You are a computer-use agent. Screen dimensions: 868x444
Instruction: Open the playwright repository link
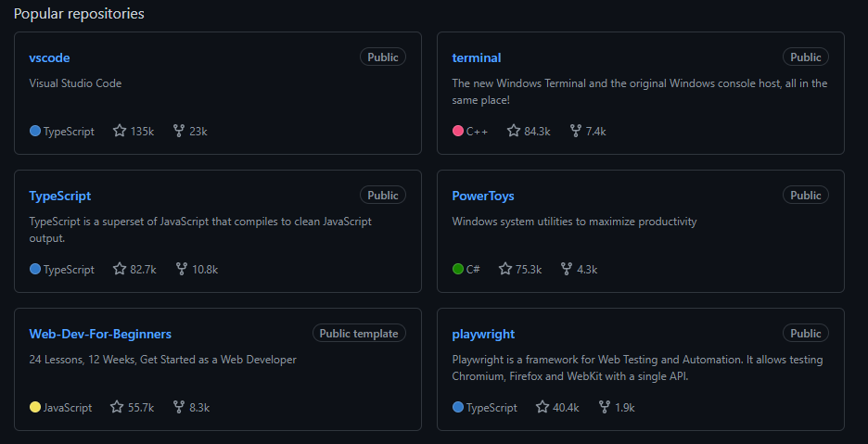tap(483, 334)
